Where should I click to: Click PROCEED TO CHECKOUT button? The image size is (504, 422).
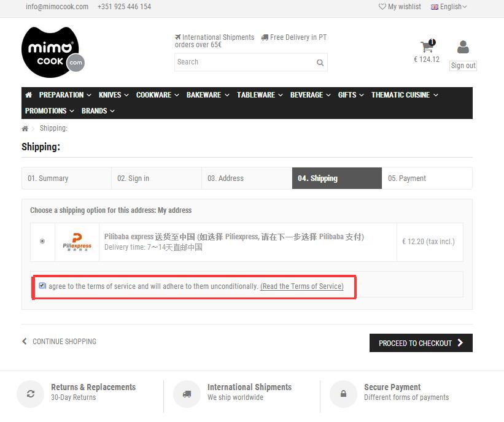421,343
